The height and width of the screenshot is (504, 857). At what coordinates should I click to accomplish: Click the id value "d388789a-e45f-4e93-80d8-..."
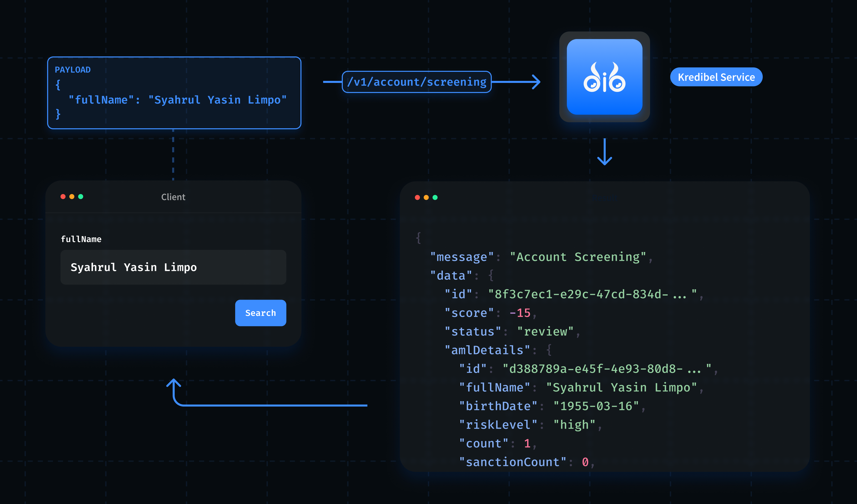[x=607, y=369]
